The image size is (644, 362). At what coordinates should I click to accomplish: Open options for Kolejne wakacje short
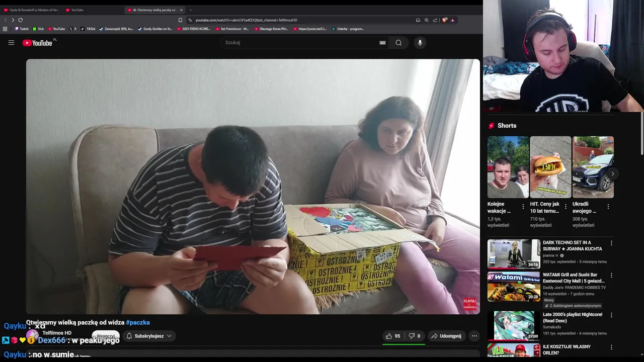523,207
